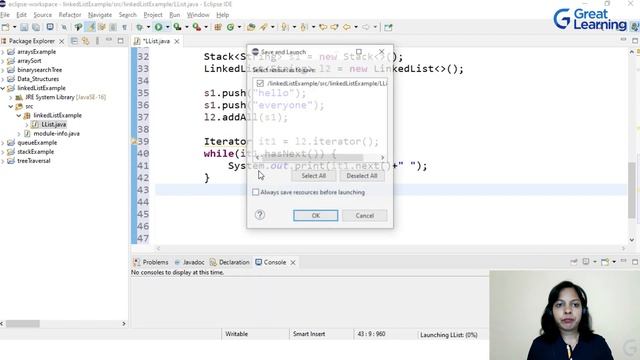Click the Save toolbar icon

click(24, 27)
